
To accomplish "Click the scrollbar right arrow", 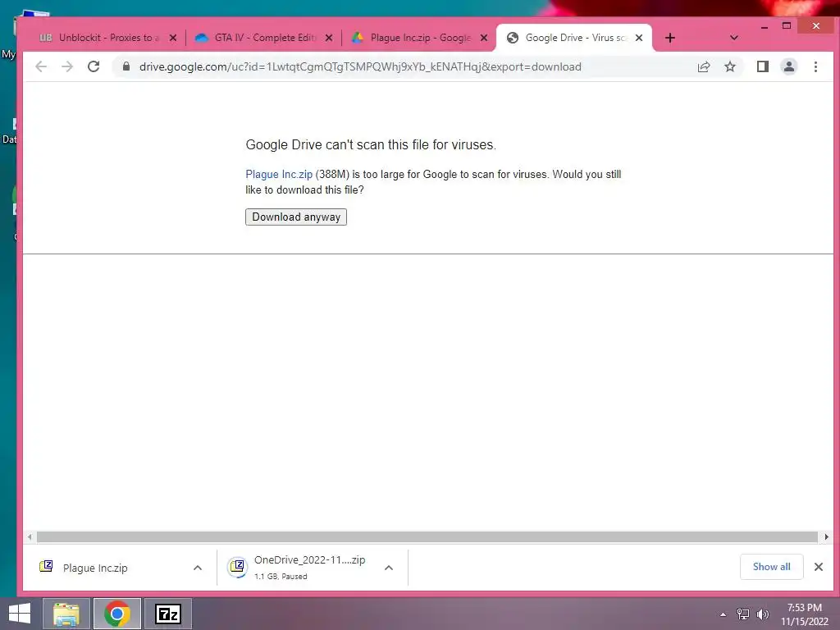I will point(826,536).
